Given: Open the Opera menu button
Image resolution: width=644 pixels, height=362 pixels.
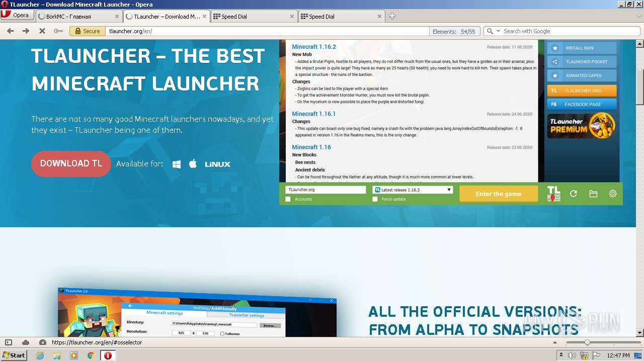Looking at the screenshot, I should tap(17, 15).
